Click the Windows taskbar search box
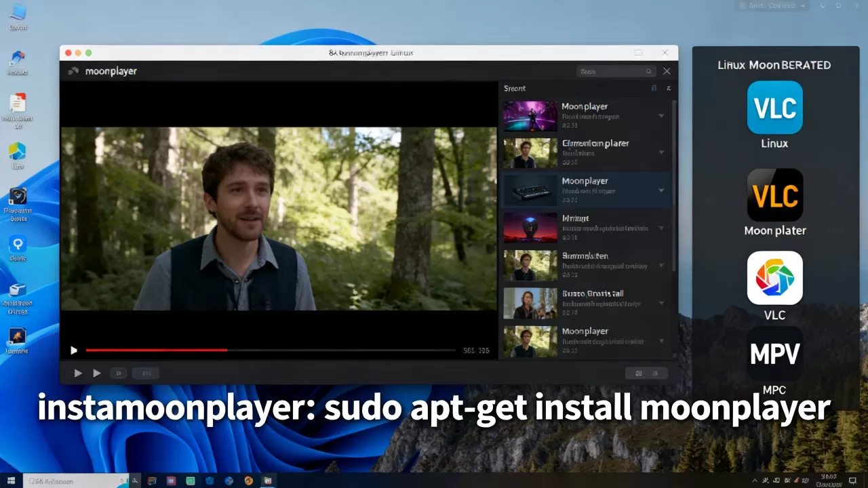 click(x=77, y=481)
